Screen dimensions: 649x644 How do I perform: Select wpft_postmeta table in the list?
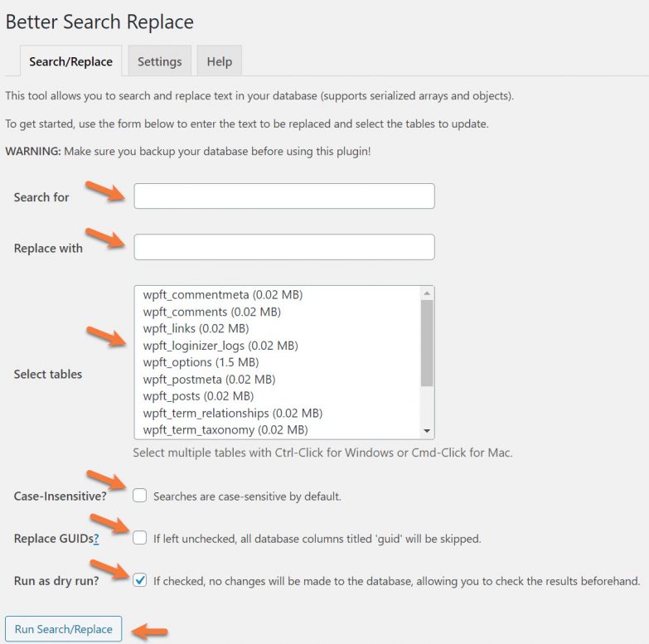209,379
